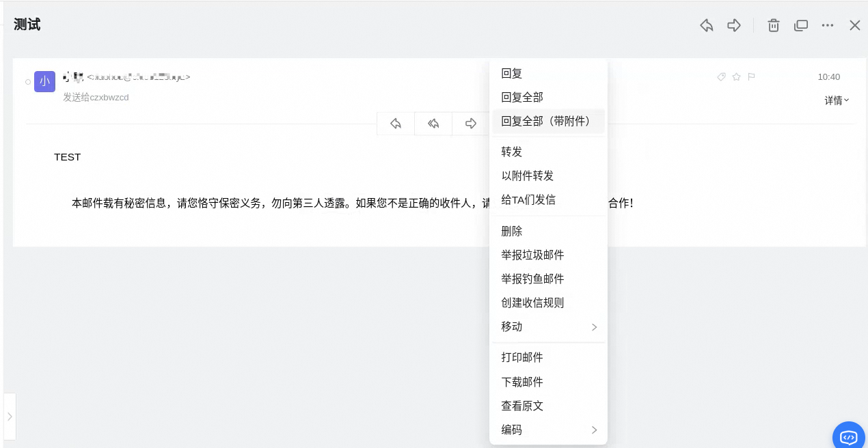Click the reply icon above the email body
The height and width of the screenshot is (448, 868).
[395, 124]
